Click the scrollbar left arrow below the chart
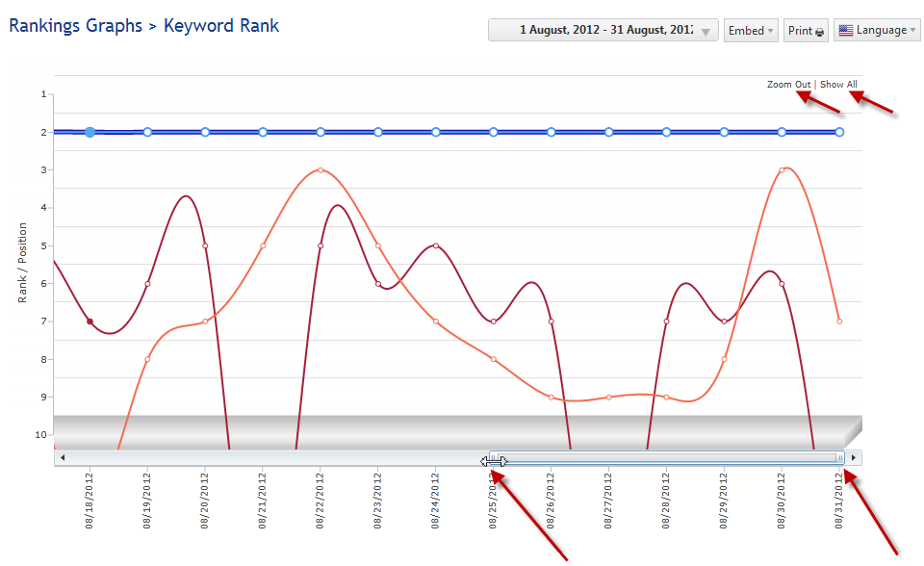This screenshot has height=566, width=924. click(62, 457)
